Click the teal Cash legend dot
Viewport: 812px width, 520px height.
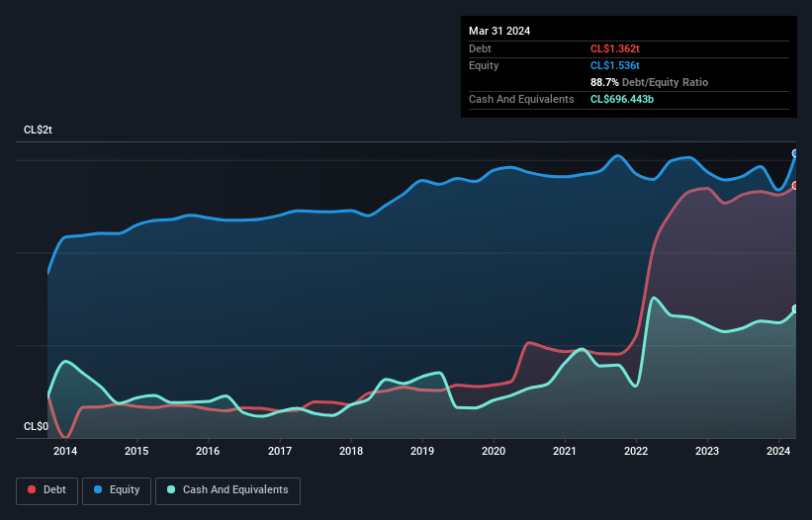click(x=171, y=490)
